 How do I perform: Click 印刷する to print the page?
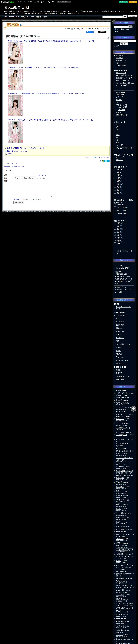pos(8,154)
